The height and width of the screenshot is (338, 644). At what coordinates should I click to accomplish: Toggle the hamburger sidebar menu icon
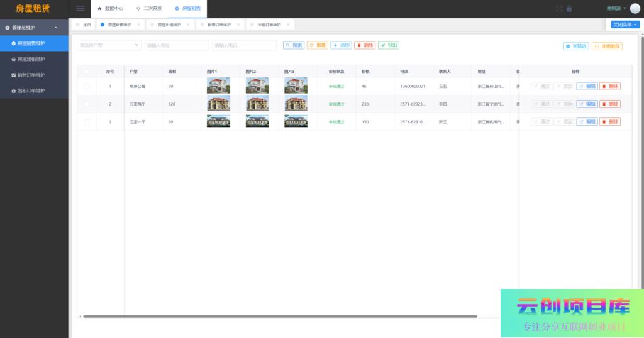click(80, 8)
